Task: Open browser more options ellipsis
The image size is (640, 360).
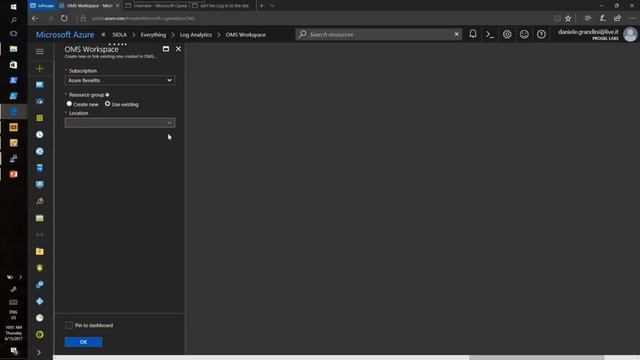Action: click(x=632, y=18)
